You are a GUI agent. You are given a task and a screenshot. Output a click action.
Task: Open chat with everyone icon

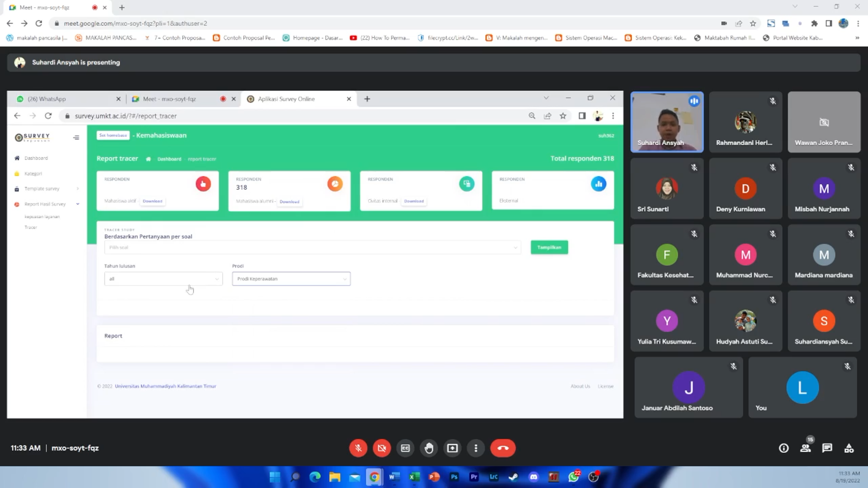click(x=827, y=448)
